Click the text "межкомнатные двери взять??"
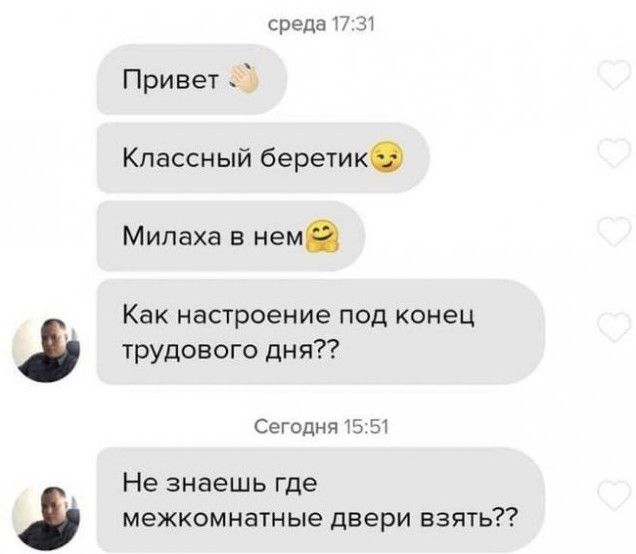 (320, 518)
